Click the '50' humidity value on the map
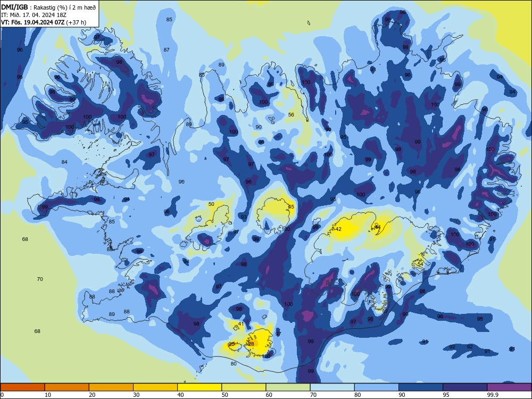 click(x=211, y=204)
